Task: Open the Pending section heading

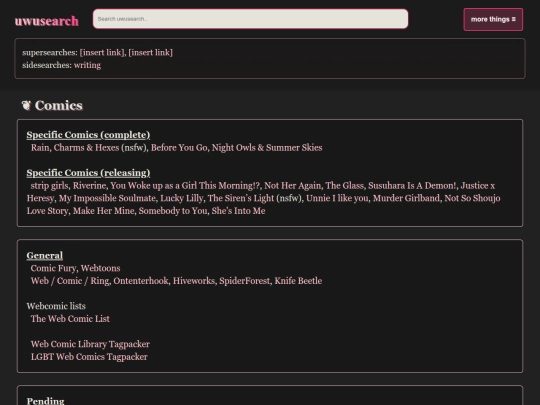Action: [45, 401]
